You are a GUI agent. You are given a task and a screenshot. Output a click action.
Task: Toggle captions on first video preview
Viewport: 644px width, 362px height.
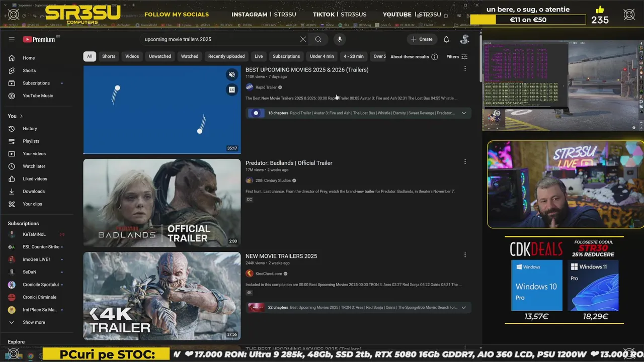pyautogui.click(x=232, y=89)
